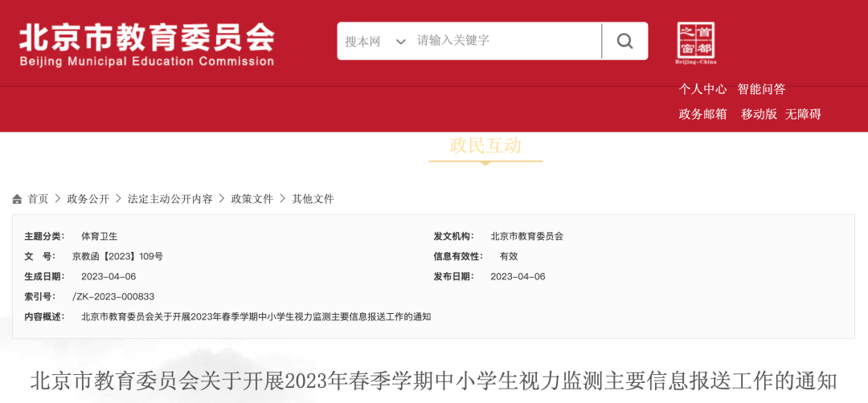Click the 主题分类 field label
This screenshot has width=868, height=403.
point(44,237)
